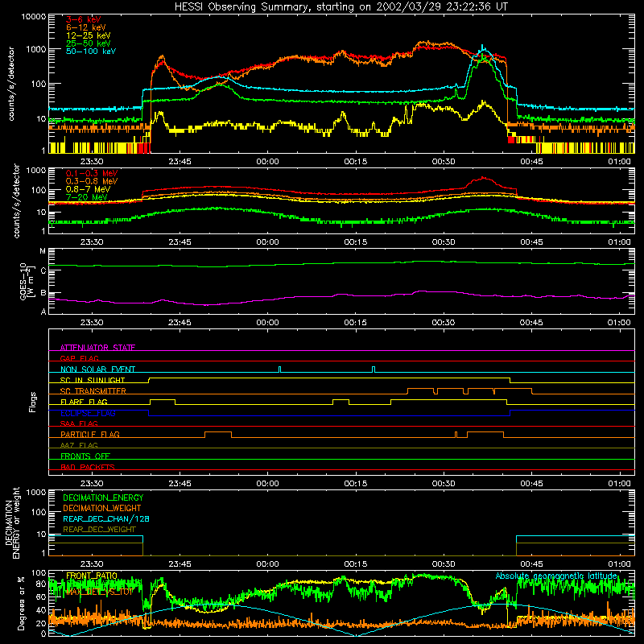Select the SAA_FLAG label

click(x=79, y=423)
